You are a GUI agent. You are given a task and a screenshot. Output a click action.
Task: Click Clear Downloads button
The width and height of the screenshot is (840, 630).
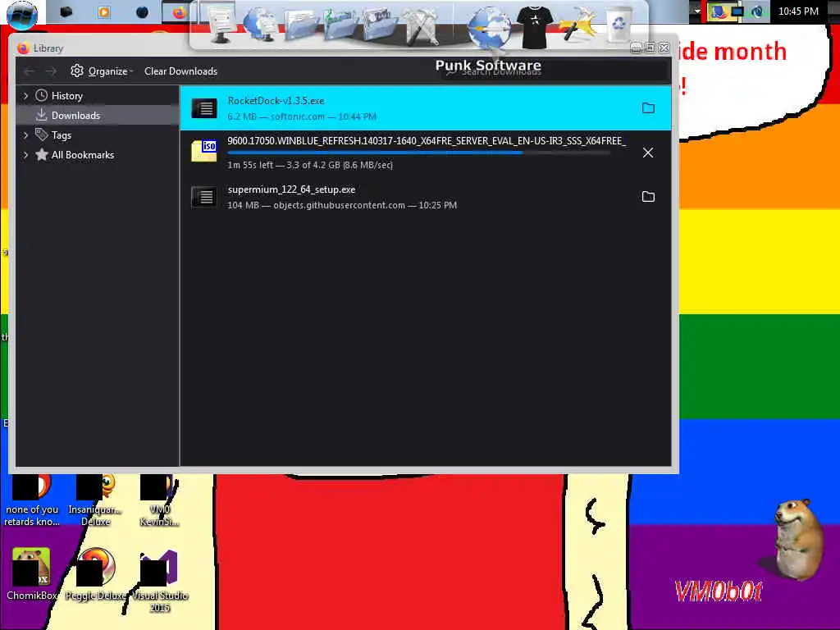(180, 71)
